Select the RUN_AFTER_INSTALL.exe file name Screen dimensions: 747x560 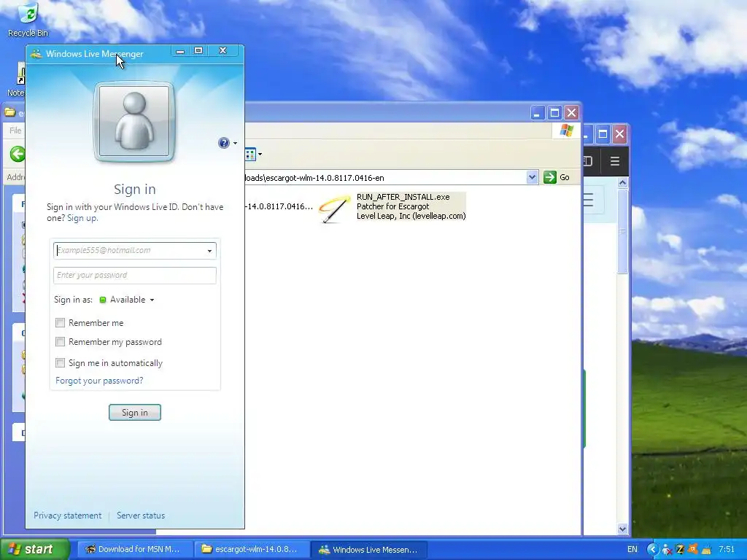tap(403, 197)
